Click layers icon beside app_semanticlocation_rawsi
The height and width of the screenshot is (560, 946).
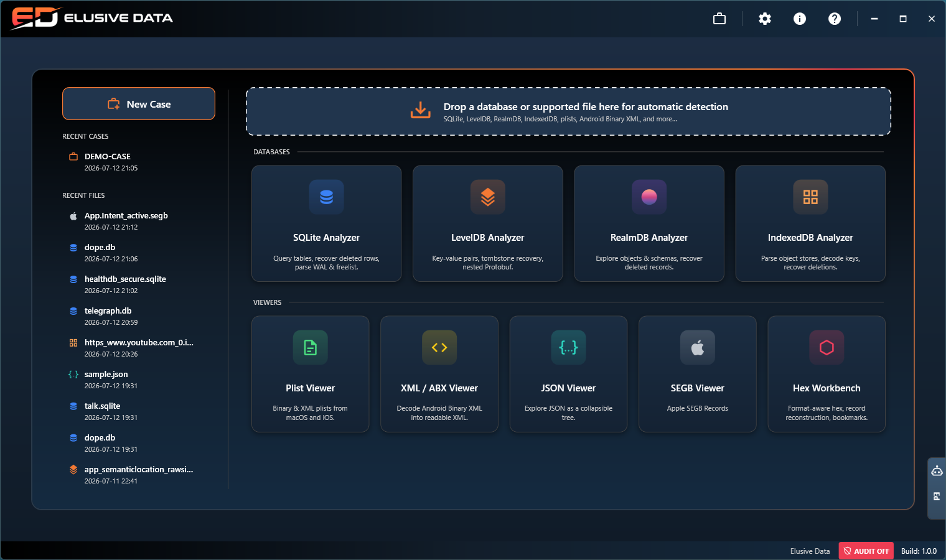pos(73,470)
